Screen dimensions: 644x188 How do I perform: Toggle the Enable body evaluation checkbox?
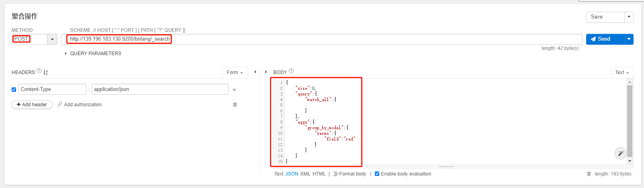pos(377,174)
